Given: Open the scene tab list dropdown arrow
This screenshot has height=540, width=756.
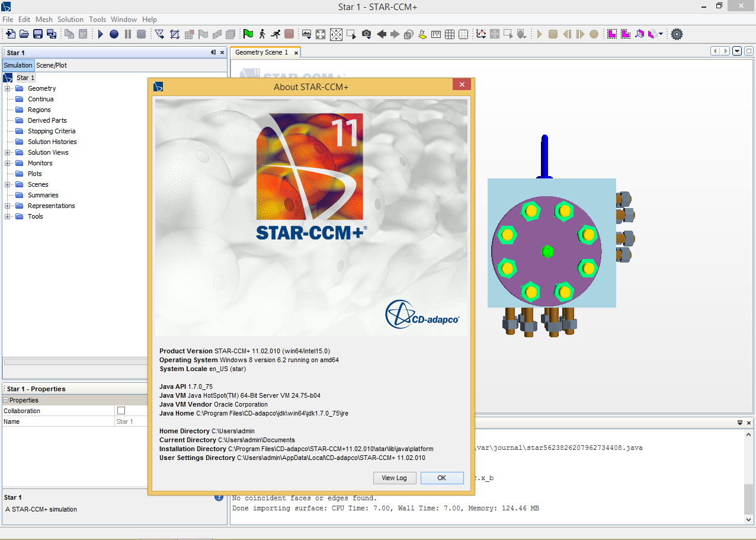Looking at the screenshot, I should pos(737,52).
